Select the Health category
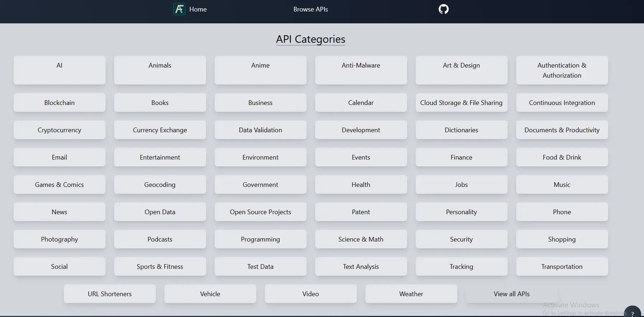This screenshot has width=644, height=317. pyautogui.click(x=361, y=184)
